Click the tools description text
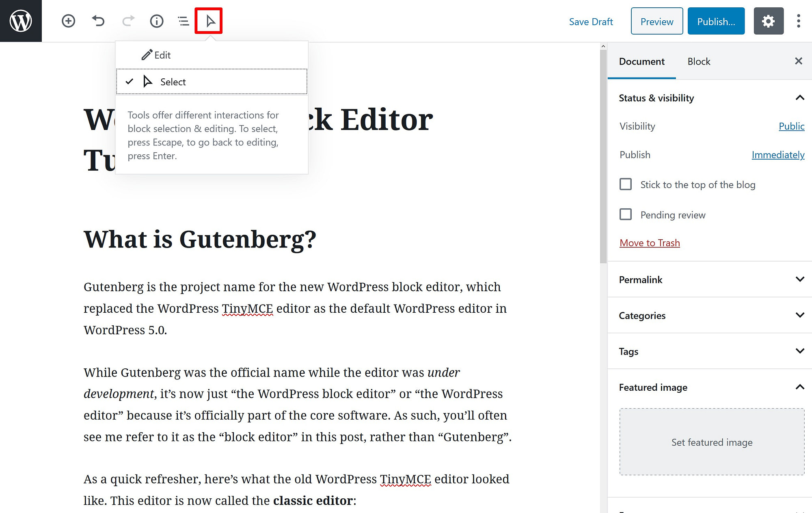 click(203, 135)
